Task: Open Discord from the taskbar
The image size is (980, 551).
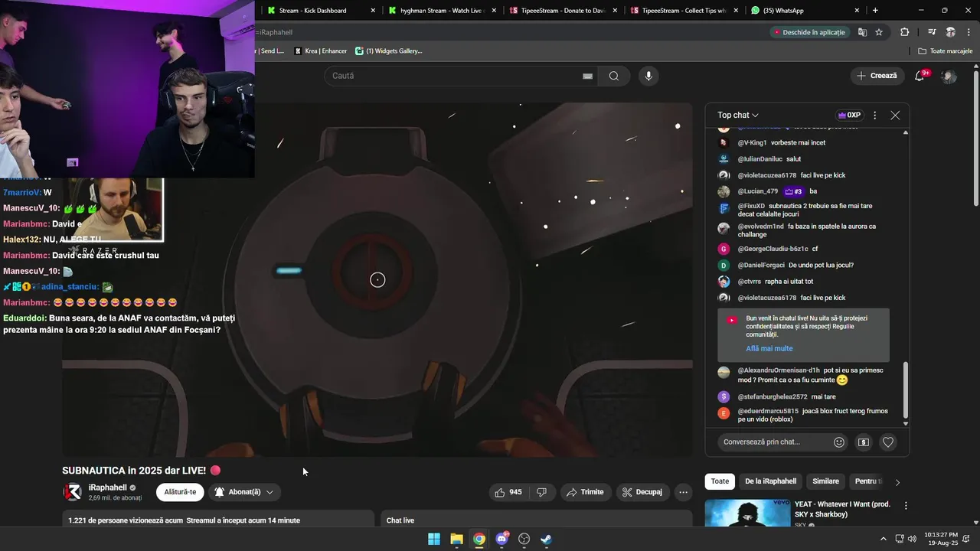Action: pos(501,539)
